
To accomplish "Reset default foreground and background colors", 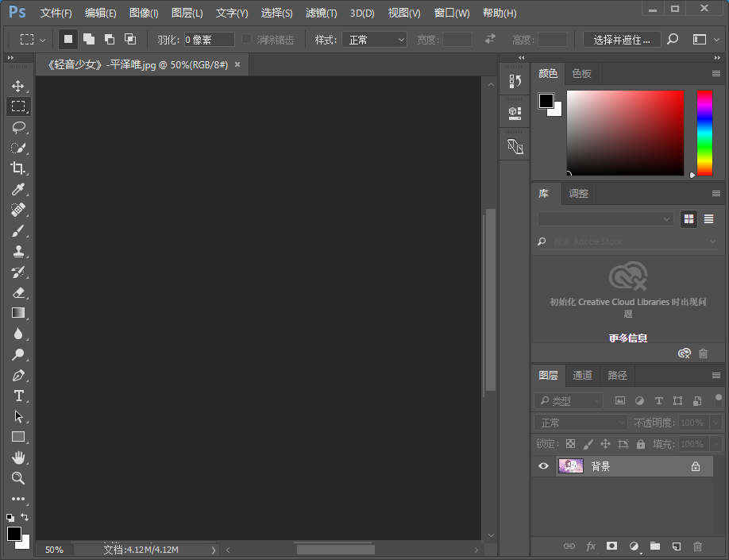I will [x=10, y=518].
